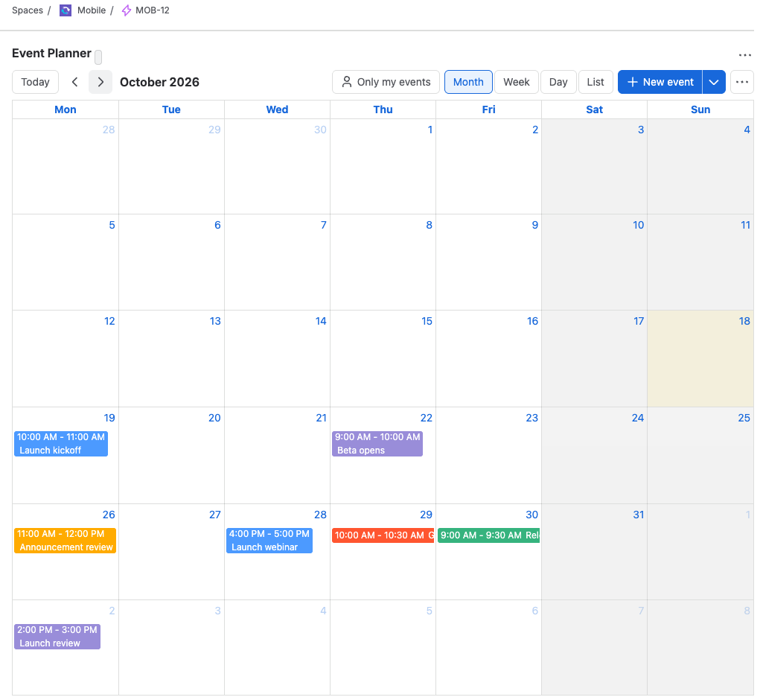Select day number 7 in October

324,225
